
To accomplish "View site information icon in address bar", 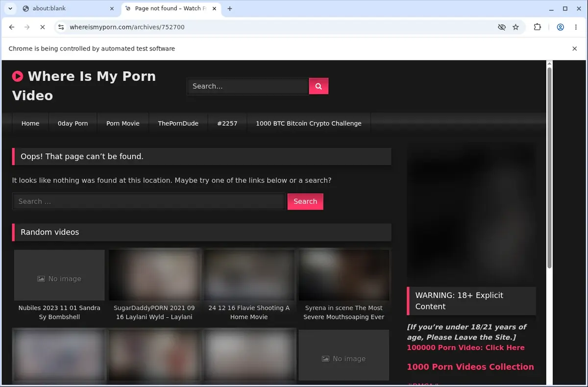I will pyautogui.click(x=61, y=27).
